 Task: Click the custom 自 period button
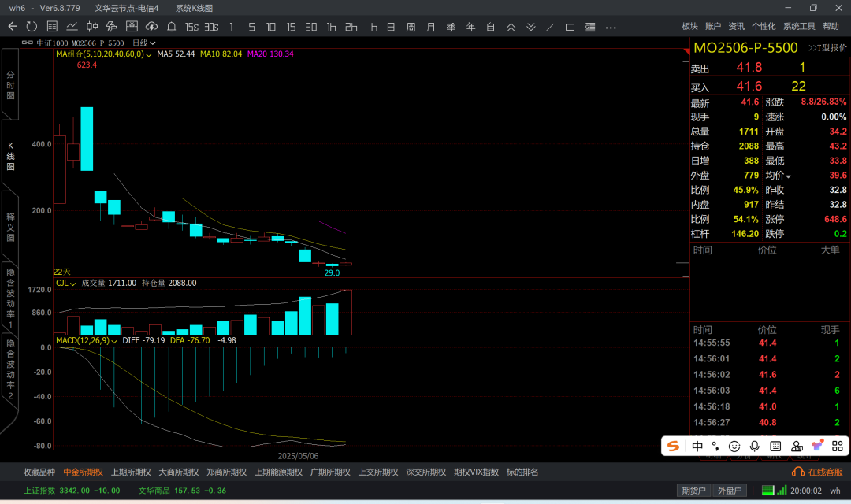[x=491, y=27]
